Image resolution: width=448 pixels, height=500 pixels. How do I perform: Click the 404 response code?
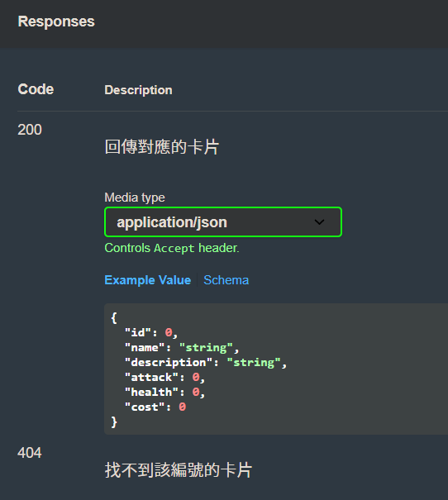click(30, 453)
